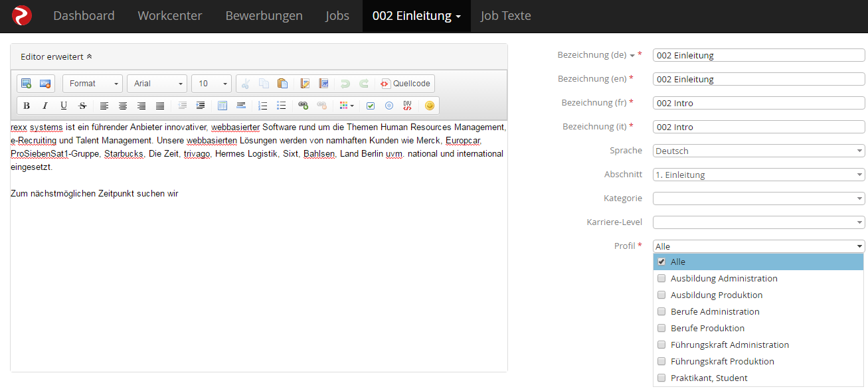Open the smiley emoticon picker
868x391 pixels.
tap(430, 106)
